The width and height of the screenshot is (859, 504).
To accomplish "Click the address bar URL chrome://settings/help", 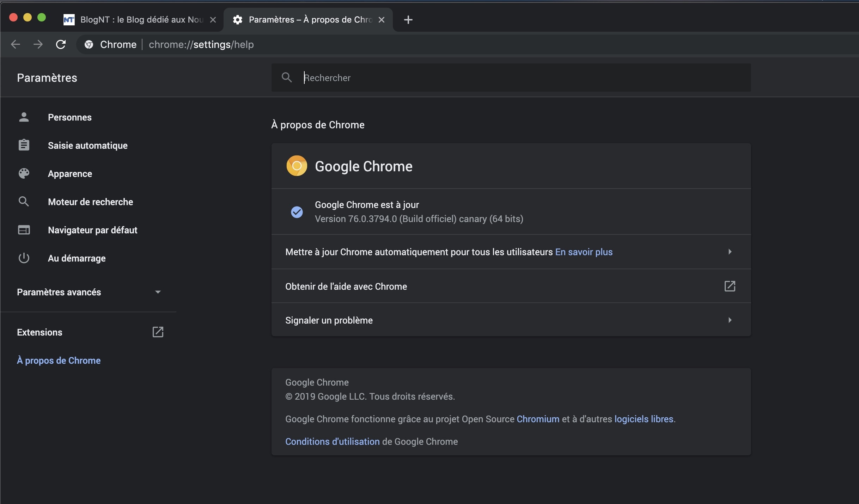I will (201, 44).
